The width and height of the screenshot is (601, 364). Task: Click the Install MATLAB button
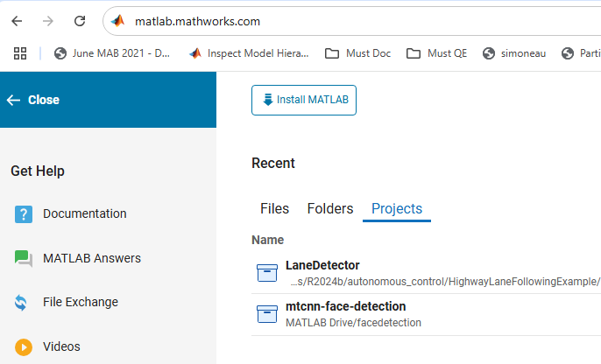tap(304, 100)
